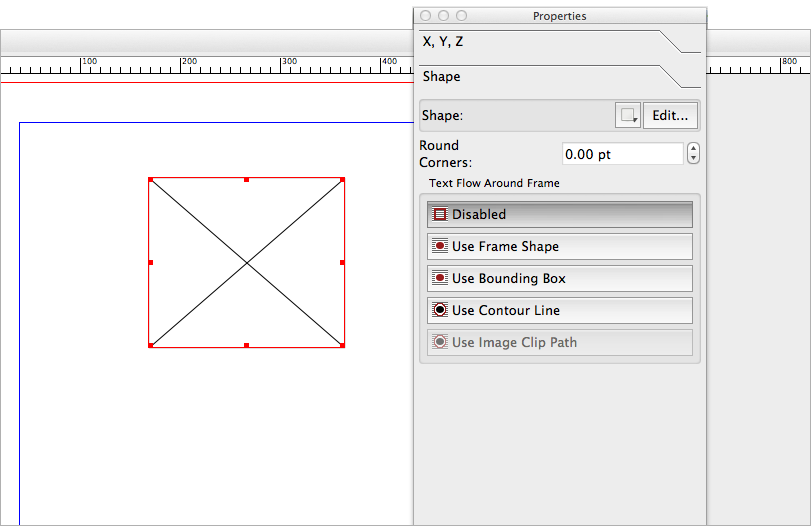
Task: Click the bottom-right frame resize handle
Action: click(342, 345)
